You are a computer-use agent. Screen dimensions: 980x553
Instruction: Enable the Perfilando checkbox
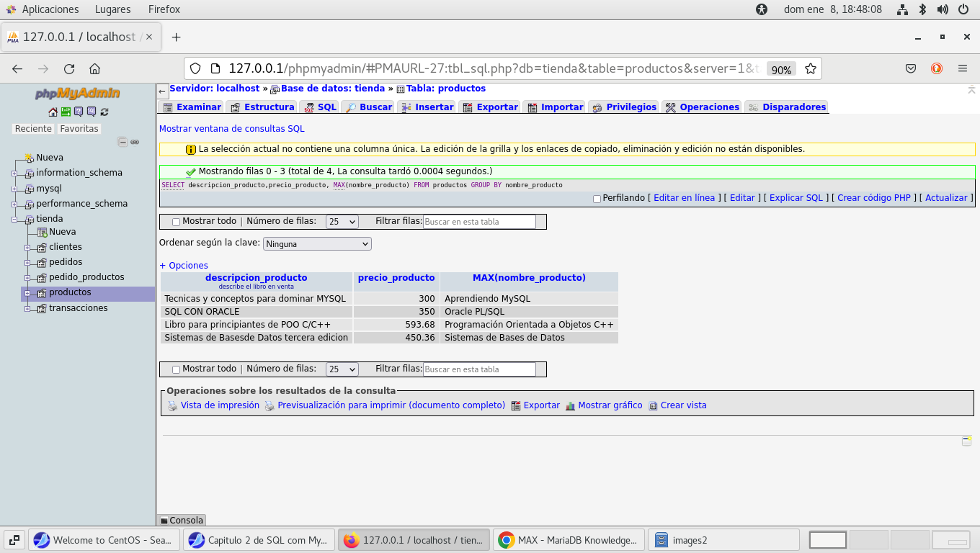click(x=597, y=199)
